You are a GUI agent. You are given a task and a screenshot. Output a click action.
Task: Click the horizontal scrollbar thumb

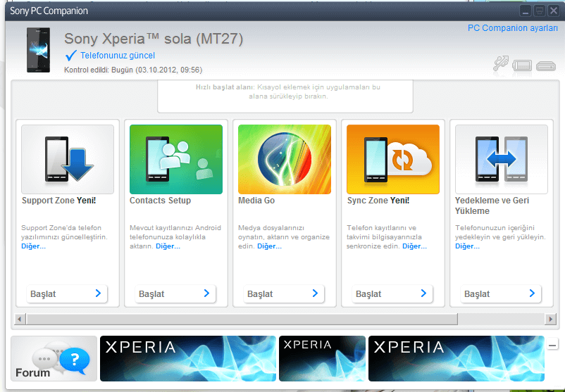tap(242, 319)
